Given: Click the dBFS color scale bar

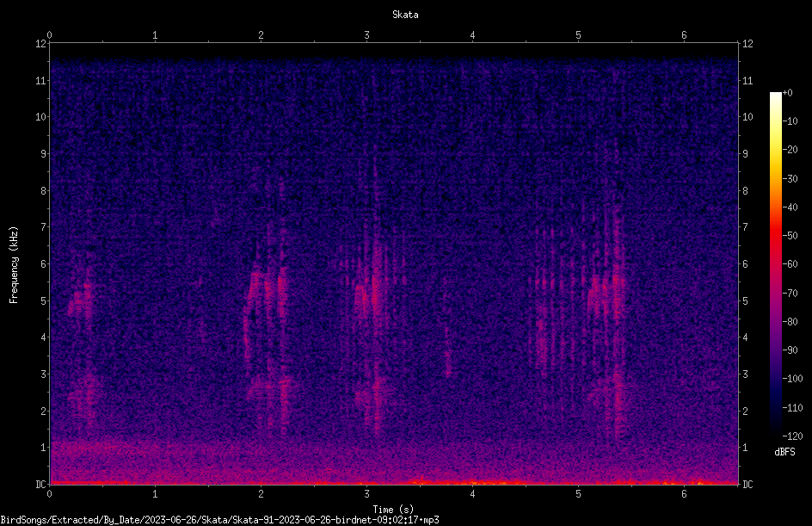Looking at the screenshot, I should 775,264.
